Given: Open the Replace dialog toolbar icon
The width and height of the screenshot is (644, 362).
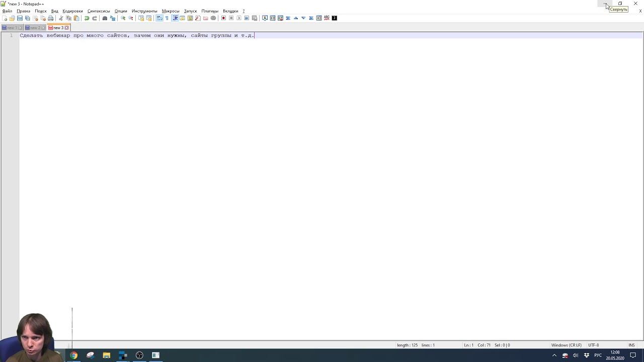Looking at the screenshot, I should [x=113, y=18].
